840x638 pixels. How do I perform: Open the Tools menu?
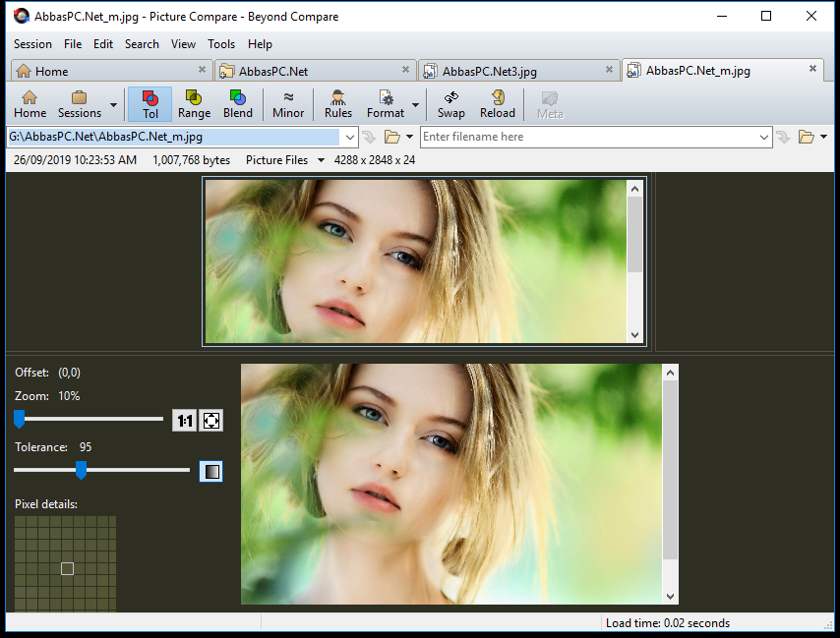point(221,44)
